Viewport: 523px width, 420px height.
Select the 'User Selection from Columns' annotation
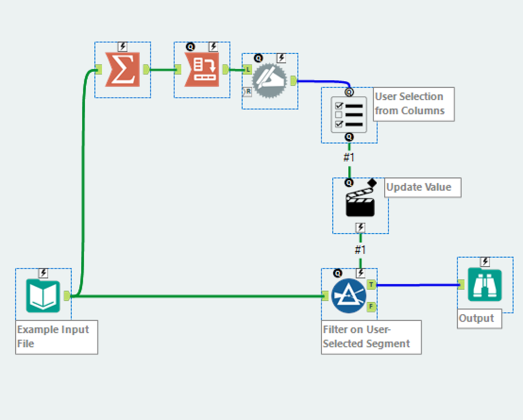(413, 104)
